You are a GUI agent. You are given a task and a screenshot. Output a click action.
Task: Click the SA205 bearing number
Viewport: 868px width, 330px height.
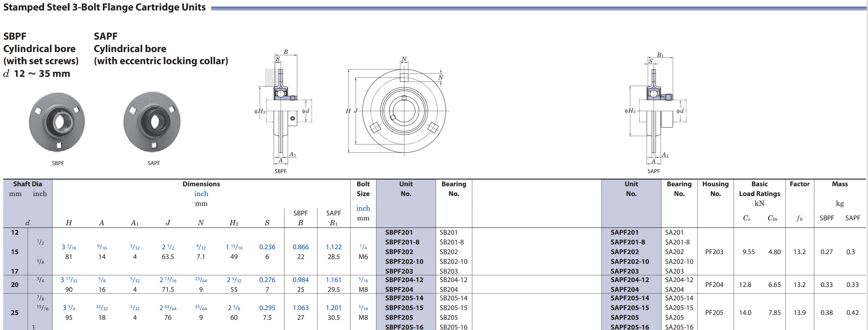pos(674,318)
